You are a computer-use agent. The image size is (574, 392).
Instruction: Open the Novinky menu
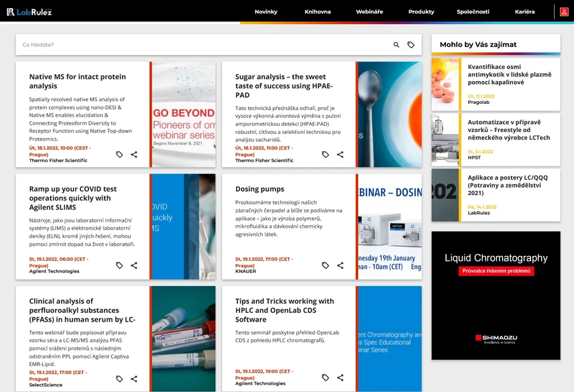tap(266, 11)
